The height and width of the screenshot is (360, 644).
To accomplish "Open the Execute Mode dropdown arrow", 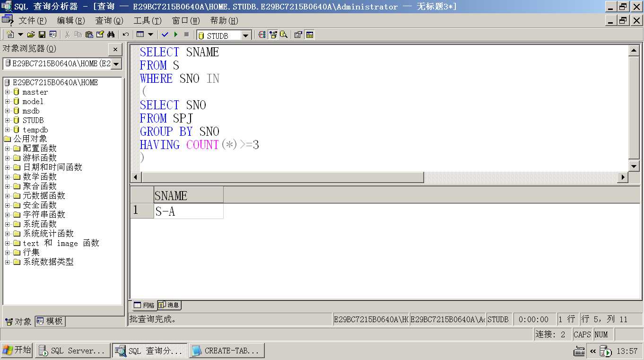I will click(x=150, y=35).
